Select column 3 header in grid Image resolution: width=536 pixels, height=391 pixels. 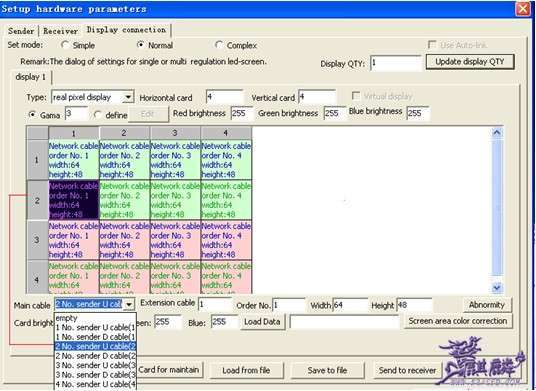click(x=175, y=133)
